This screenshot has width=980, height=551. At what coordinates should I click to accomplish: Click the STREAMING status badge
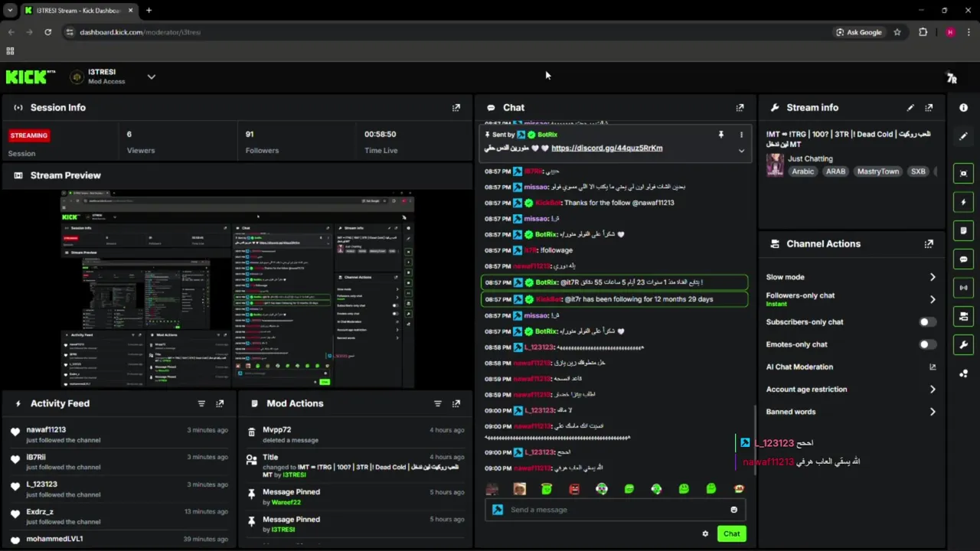coord(29,135)
